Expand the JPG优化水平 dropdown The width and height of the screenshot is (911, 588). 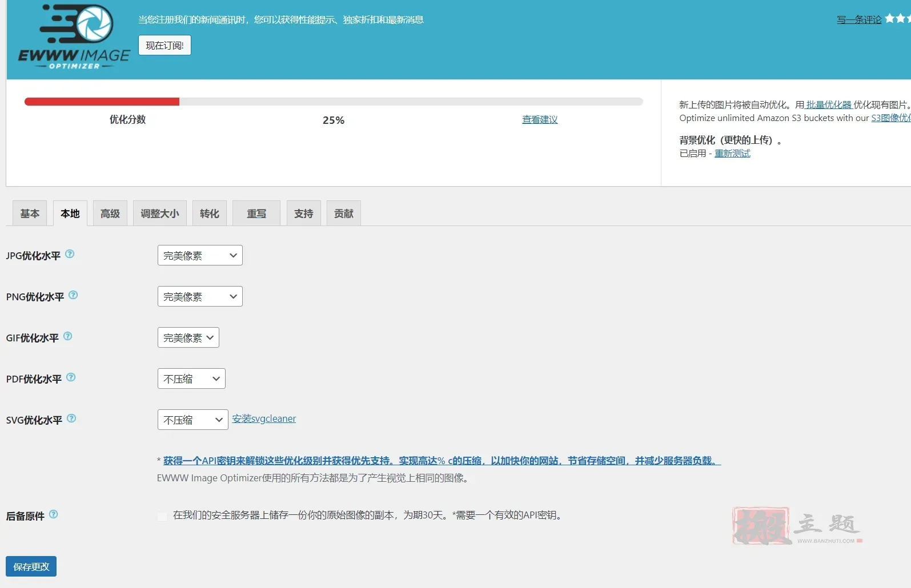[200, 256]
